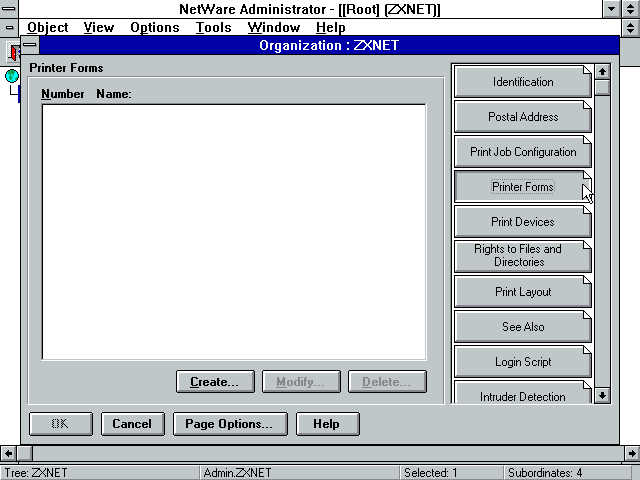Open the Print Devices page
640x480 pixels.
pyautogui.click(x=522, y=222)
